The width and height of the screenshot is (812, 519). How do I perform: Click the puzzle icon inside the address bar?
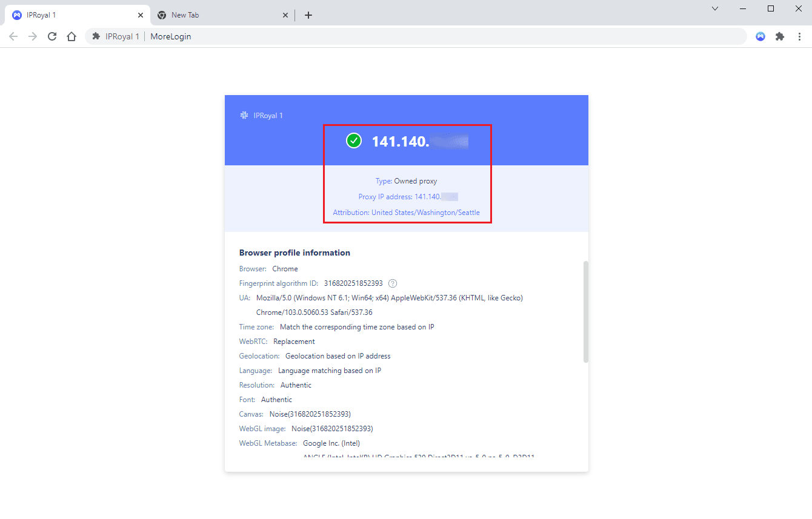96,36
